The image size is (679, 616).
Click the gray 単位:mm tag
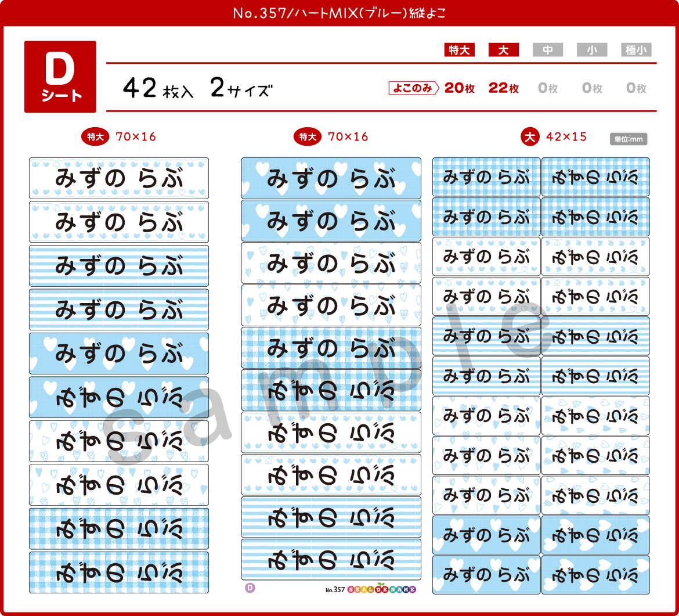(x=629, y=139)
